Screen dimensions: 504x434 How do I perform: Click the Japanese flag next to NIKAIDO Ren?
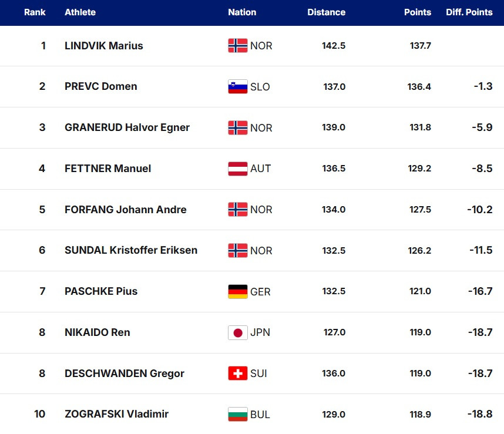click(x=237, y=332)
